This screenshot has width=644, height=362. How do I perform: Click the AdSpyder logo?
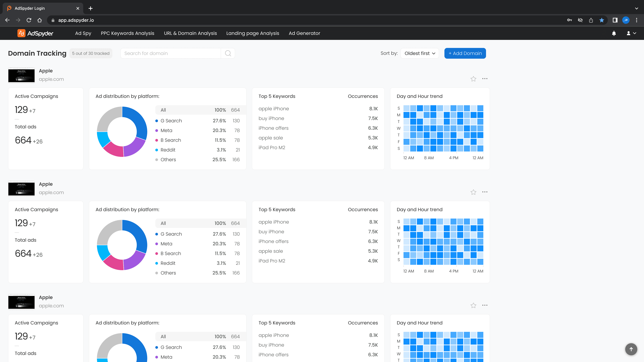35,33
